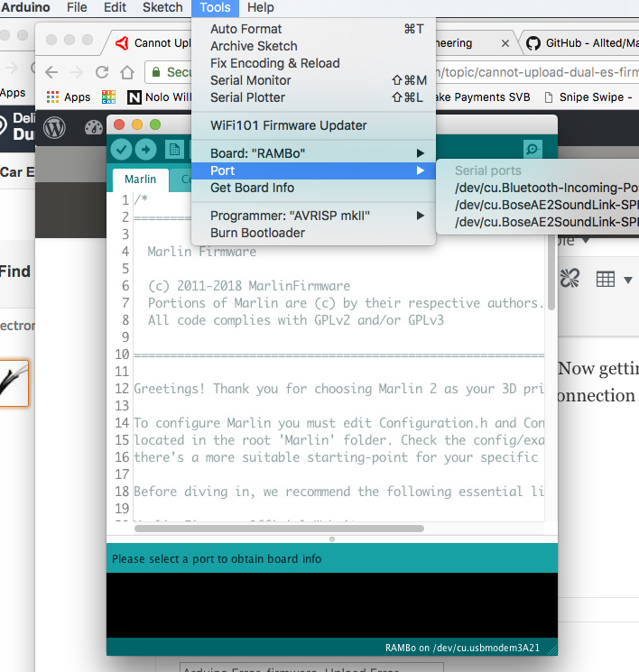
Task: Click the WordPress logo icon
Action: click(x=54, y=128)
